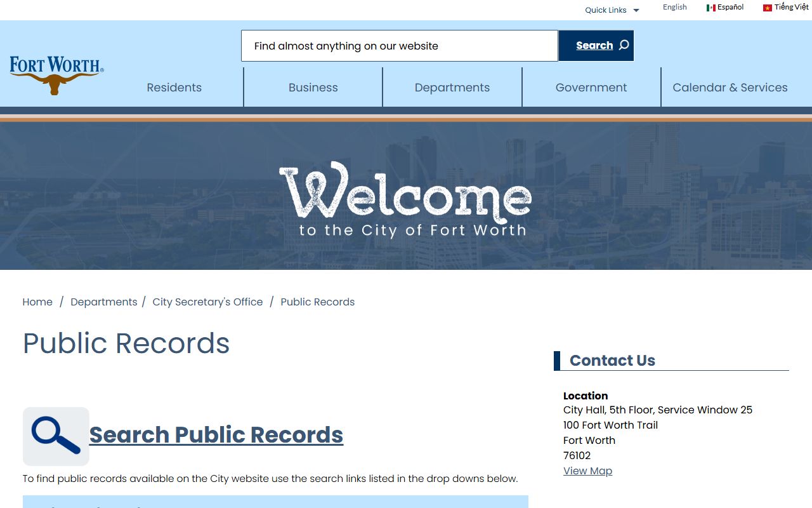Select the '100 Fort Worth Trail' address line
This screenshot has height=508, width=812.
click(610, 425)
